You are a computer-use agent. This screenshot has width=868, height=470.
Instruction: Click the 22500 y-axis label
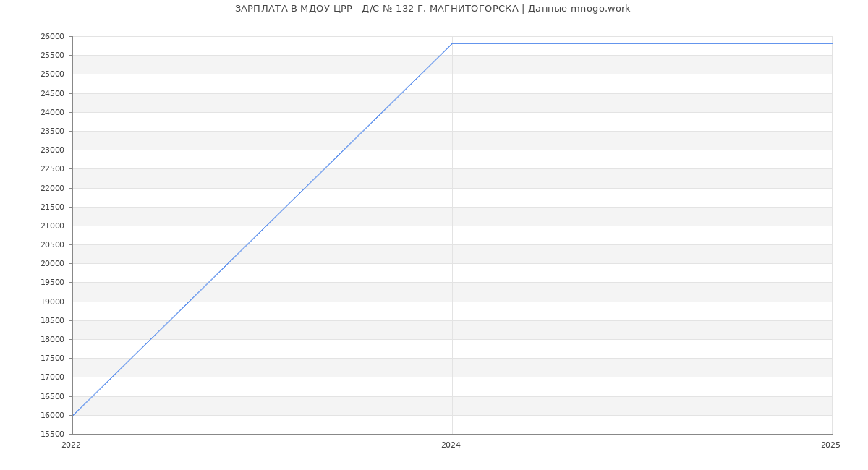pyautogui.click(x=52, y=169)
